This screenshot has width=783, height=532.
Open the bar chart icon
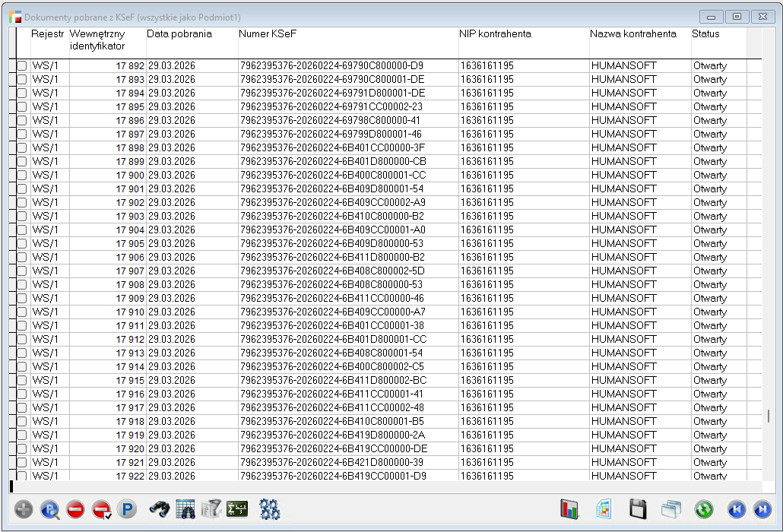569,509
